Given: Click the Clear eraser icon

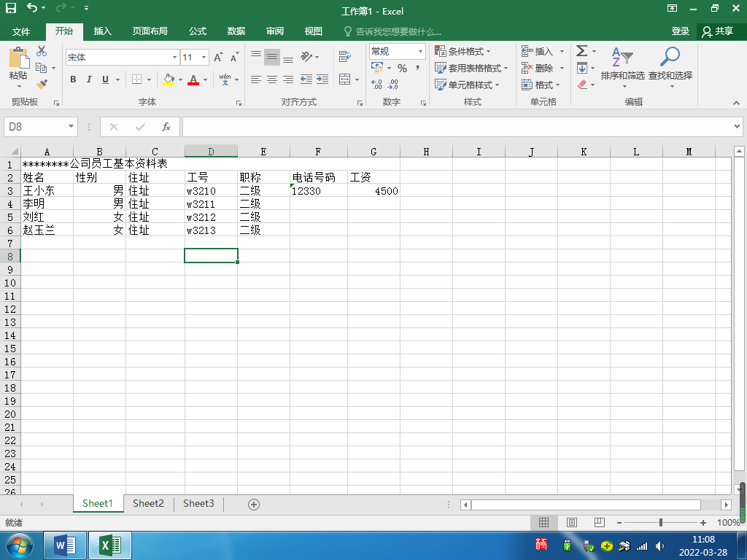Looking at the screenshot, I should coord(581,85).
